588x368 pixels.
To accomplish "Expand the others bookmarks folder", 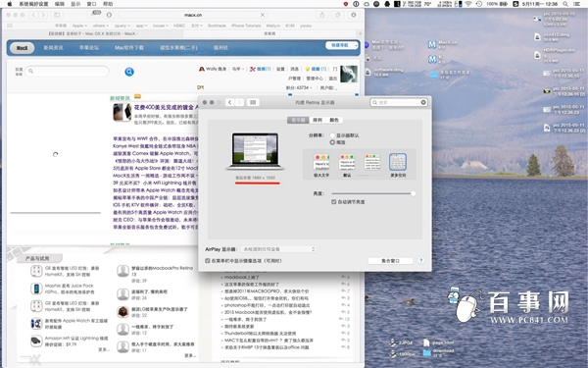I will coord(101,26).
